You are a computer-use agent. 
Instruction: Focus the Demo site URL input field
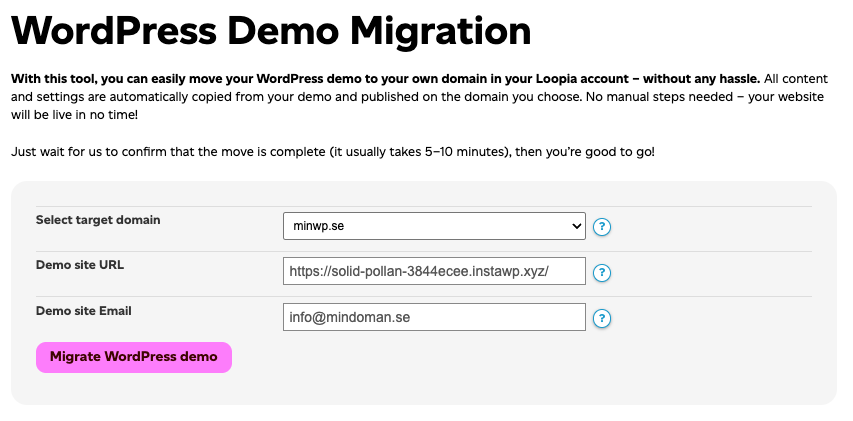[434, 271]
